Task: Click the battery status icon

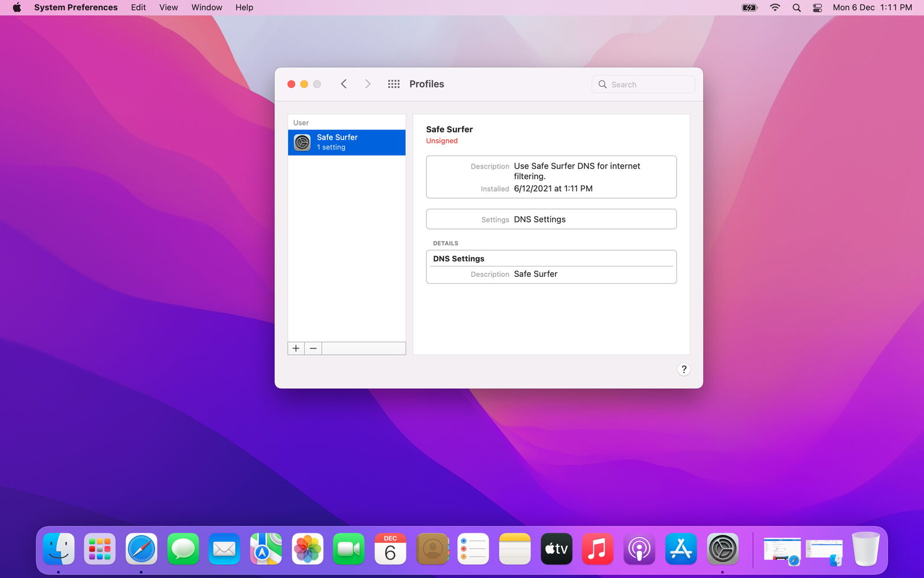Action: click(750, 8)
